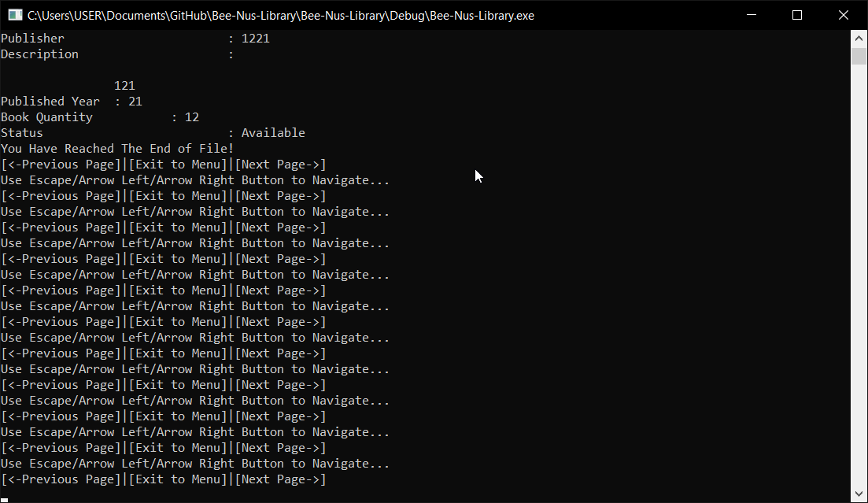Click the 'You Have Reached The End of File!' message

[117, 149]
